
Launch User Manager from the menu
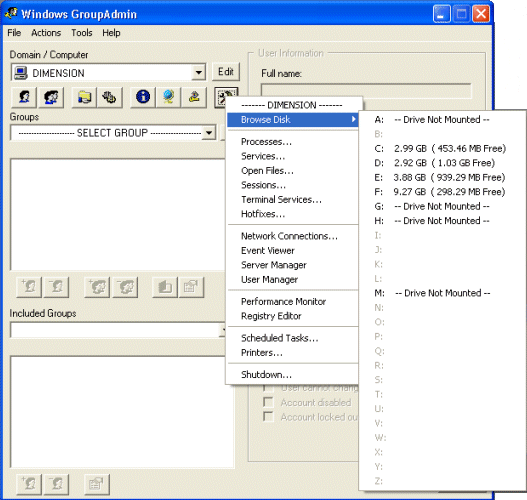click(x=293, y=280)
